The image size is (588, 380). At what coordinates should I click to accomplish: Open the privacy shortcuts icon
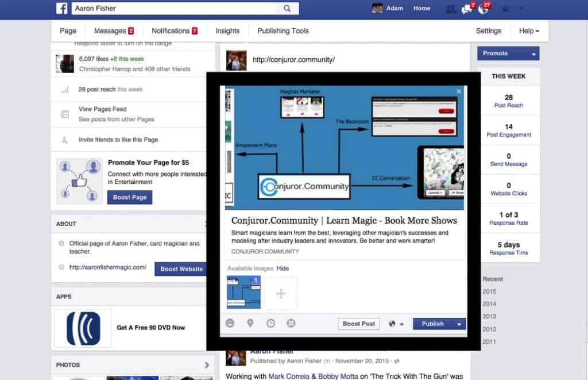506,9
